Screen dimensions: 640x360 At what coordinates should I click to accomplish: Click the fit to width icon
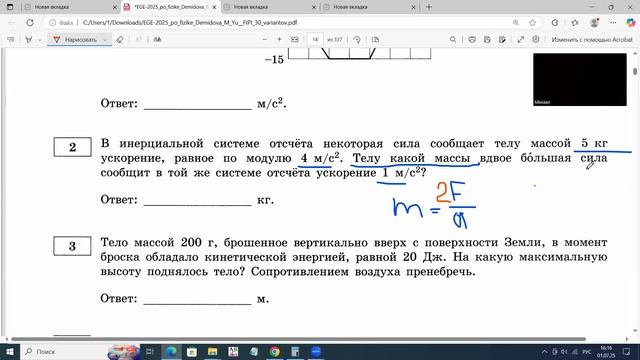(295, 40)
